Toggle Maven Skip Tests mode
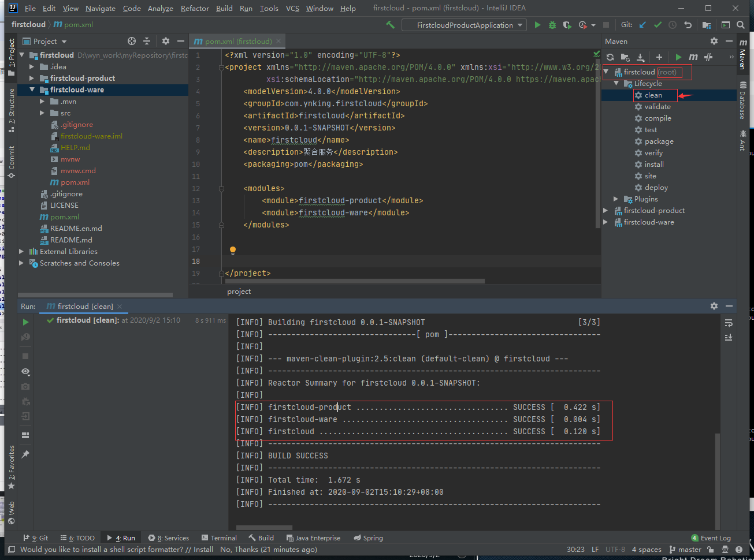Image resolution: width=754 pixels, height=560 pixels. tap(708, 57)
